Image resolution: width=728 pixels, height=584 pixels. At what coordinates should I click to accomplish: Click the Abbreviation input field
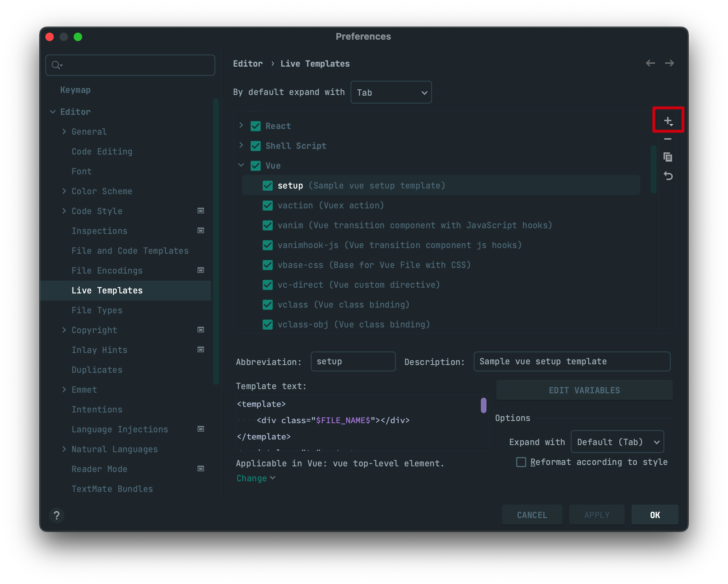point(353,361)
